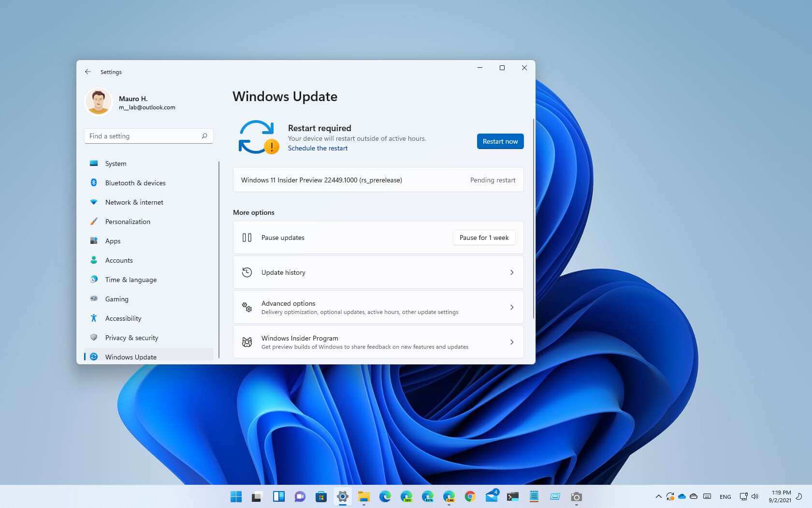This screenshot has width=812, height=508.
Task: Click the back arrow in Settings
Action: 88,72
